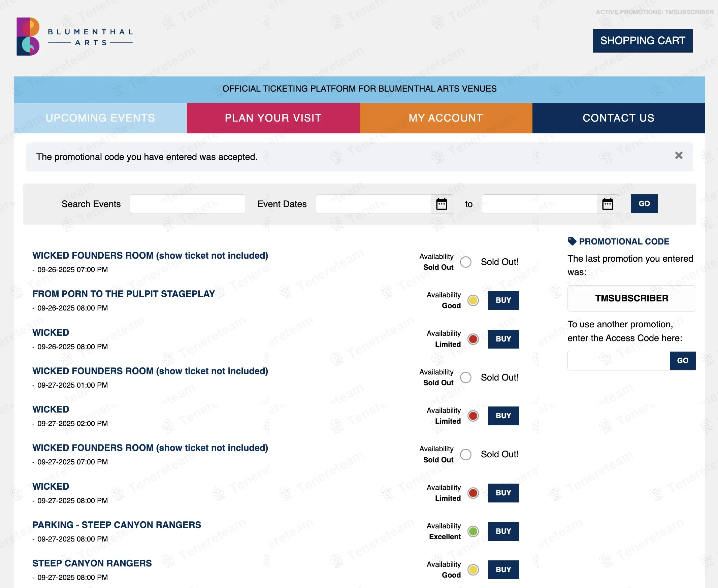Dismiss the promotional code accepted message
This screenshot has width=718, height=588.
coord(678,156)
